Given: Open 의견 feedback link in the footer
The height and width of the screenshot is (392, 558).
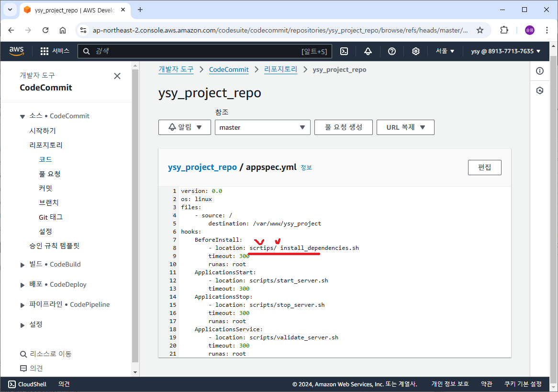Looking at the screenshot, I should (x=64, y=384).
